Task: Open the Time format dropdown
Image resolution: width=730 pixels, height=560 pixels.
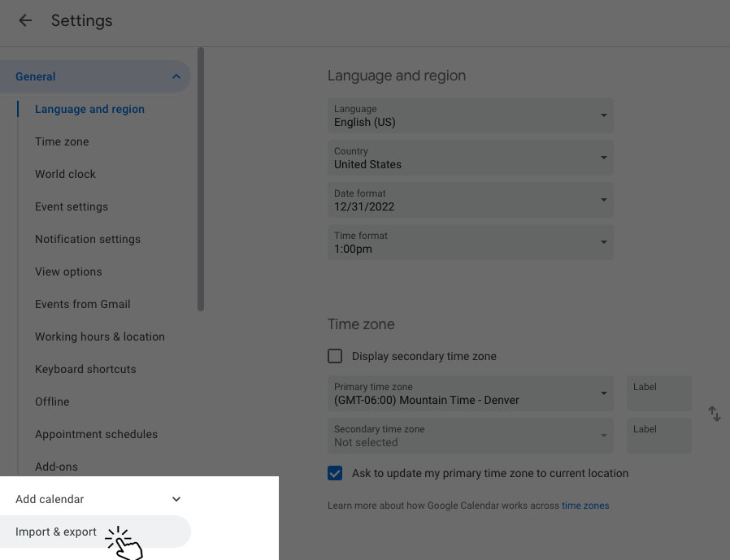Action: (x=470, y=243)
